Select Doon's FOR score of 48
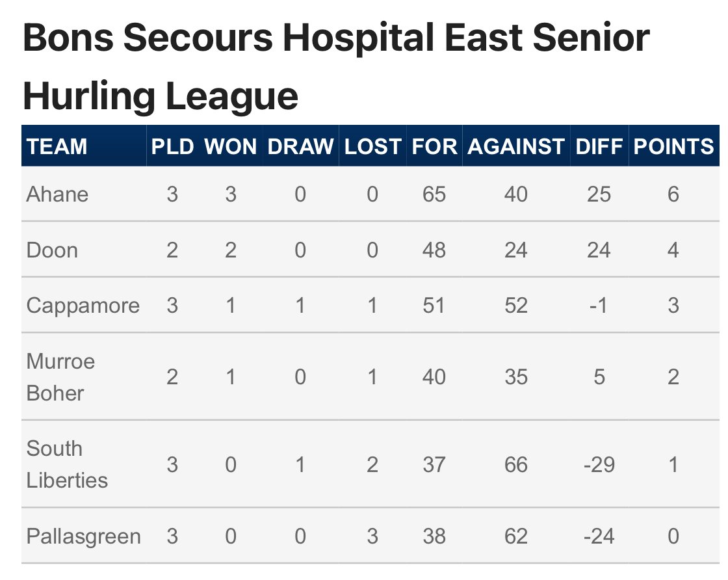 point(434,250)
